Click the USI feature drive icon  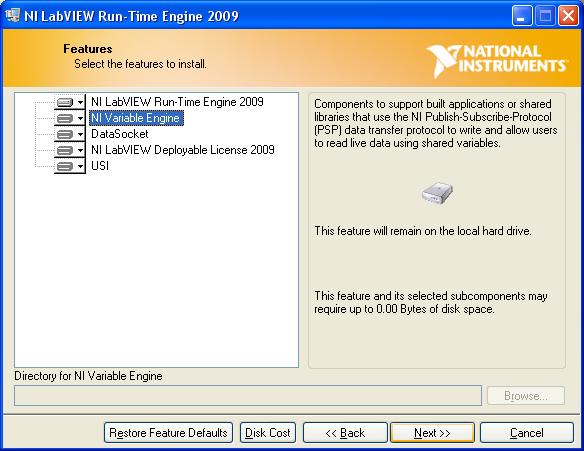coord(65,166)
